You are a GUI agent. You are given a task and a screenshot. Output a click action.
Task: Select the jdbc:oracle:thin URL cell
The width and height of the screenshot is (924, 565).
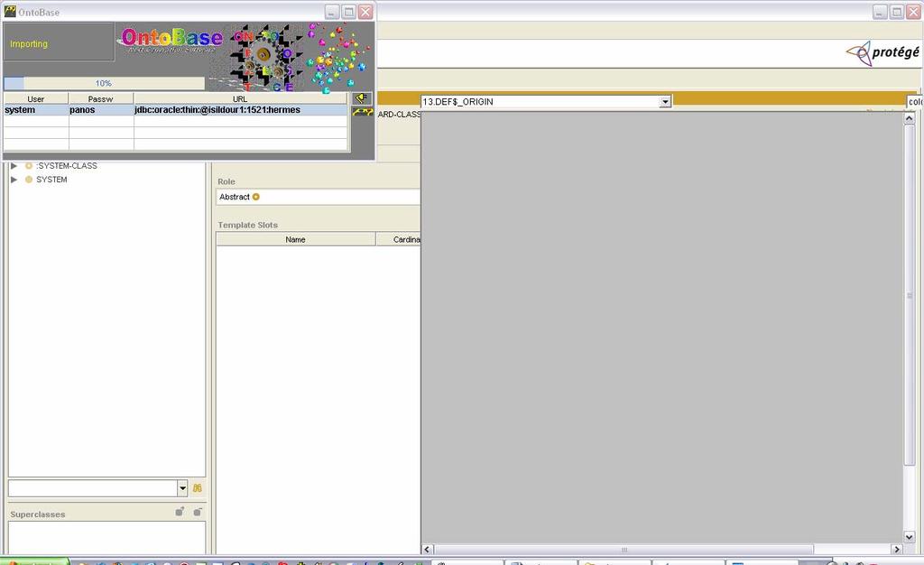[x=240, y=110]
